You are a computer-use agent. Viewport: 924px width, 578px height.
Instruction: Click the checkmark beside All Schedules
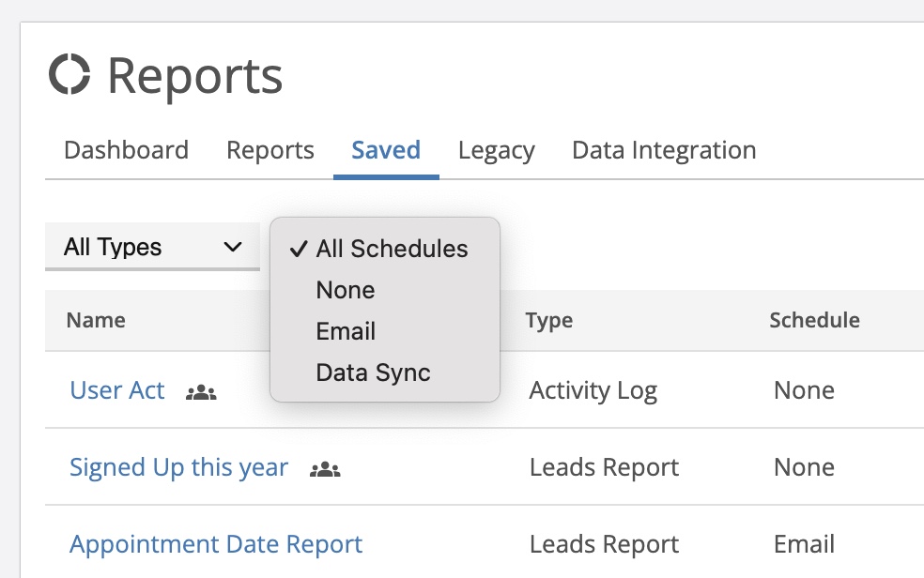click(299, 249)
